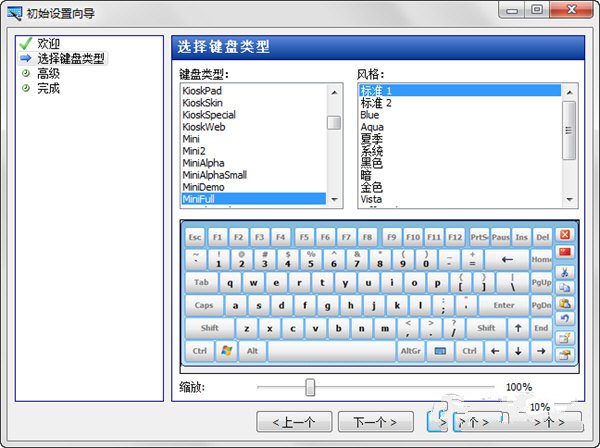
Task: Click scroll up arrow of keyboard type list
Action: click(334, 93)
